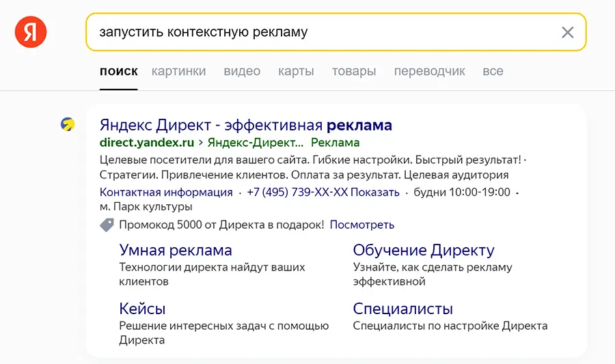Show the hidden phone number +7 (495) 739

click(x=323, y=193)
